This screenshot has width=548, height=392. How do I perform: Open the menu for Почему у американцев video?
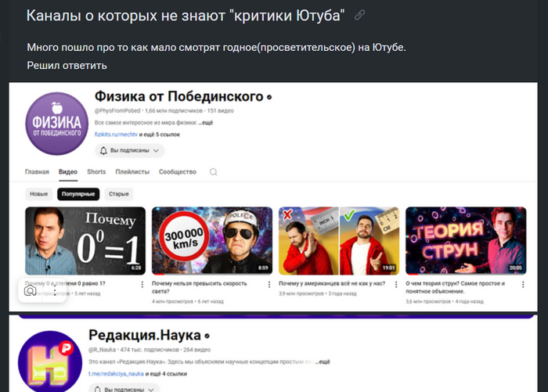click(396, 285)
